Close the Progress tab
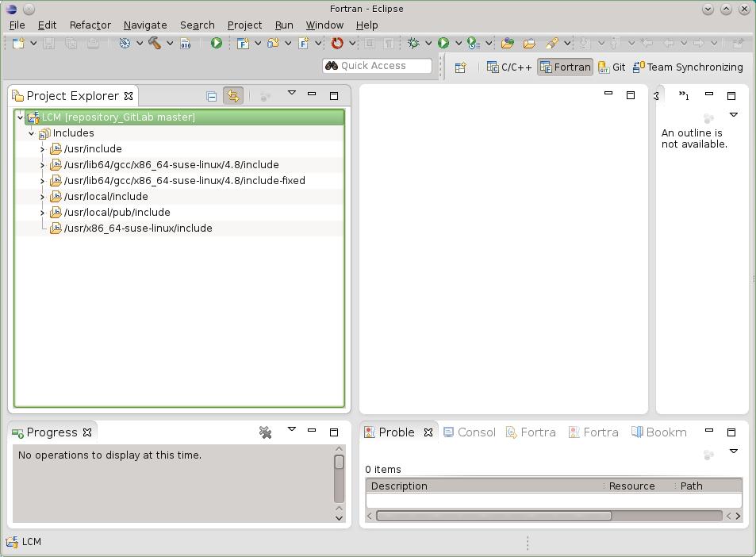 pyautogui.click(x=86, y=432)
